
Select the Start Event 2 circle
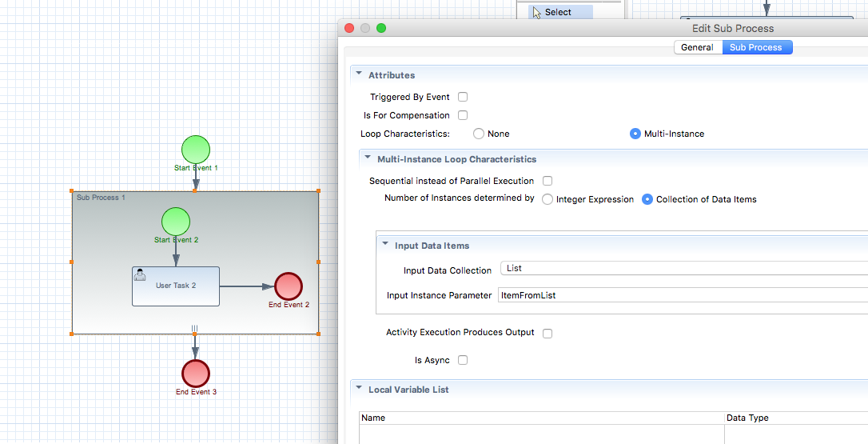[x=176, y=222]
